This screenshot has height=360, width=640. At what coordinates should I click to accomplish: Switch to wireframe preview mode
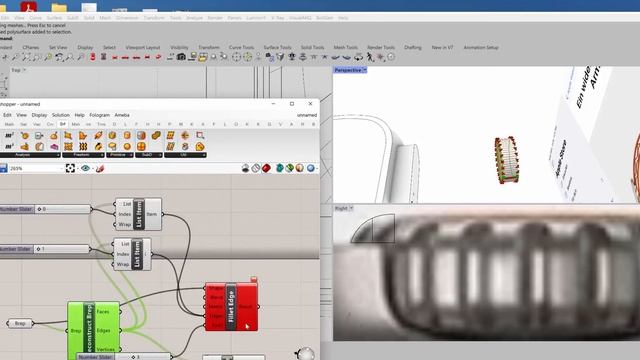point(256,168)
